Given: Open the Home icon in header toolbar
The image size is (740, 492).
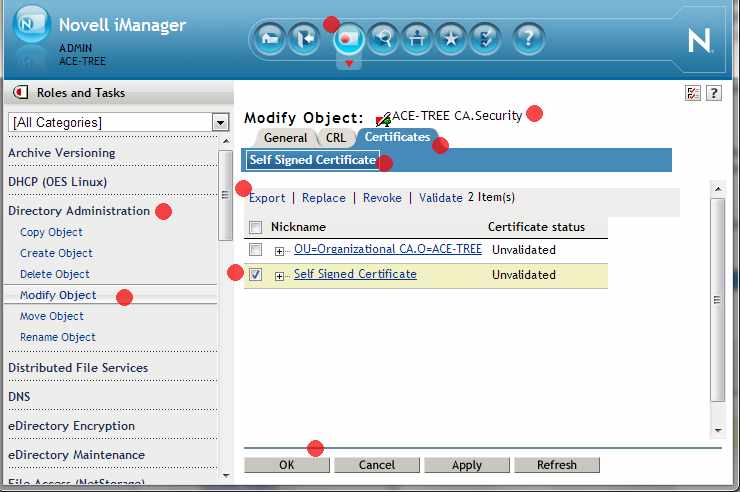Looking at the screenshot, I should (269, 39).
